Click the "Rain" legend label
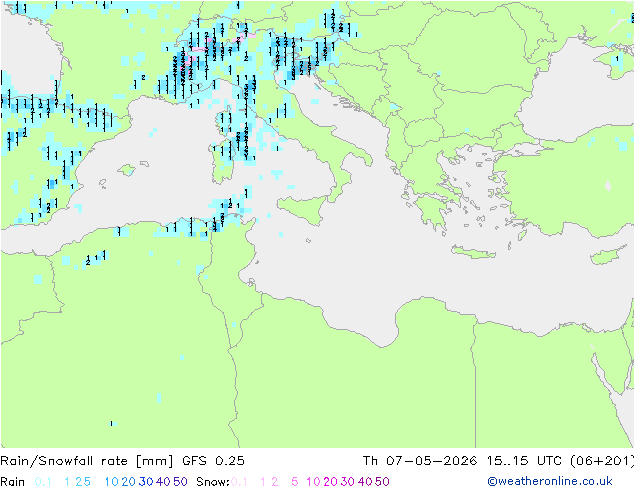 (x=13, y=482)
